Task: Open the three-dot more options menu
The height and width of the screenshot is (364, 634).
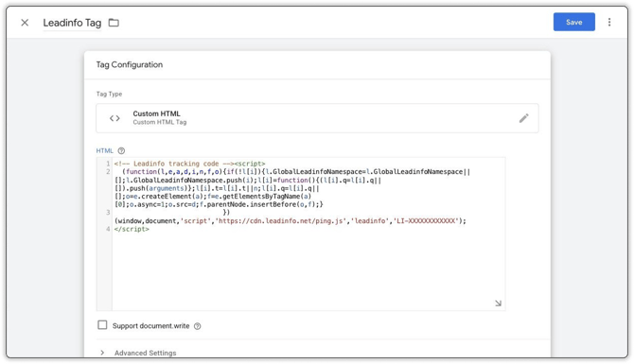Action: pos(609,22)
